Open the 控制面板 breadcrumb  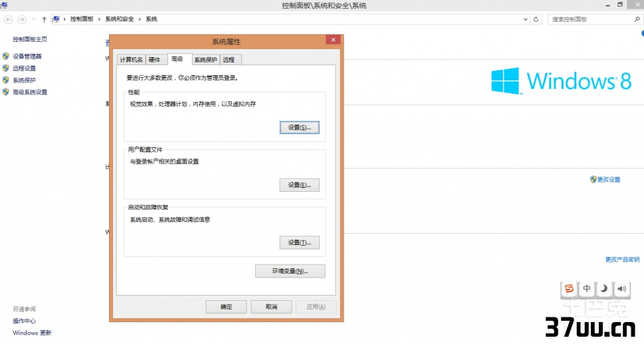point(82,19)
